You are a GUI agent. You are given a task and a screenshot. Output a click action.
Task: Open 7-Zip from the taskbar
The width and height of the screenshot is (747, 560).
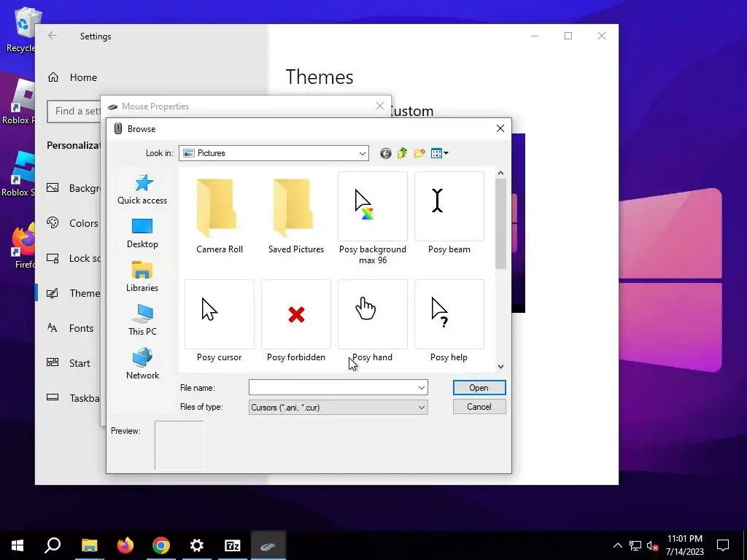(x=233, y=545)
